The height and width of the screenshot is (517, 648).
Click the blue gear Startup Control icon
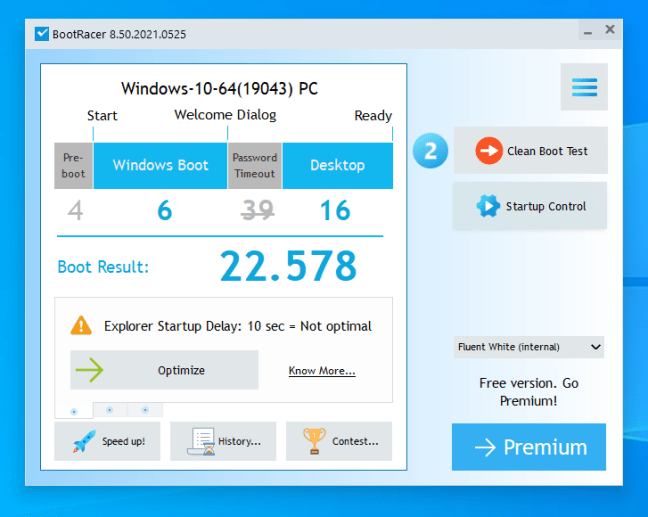tap(488, 205)
